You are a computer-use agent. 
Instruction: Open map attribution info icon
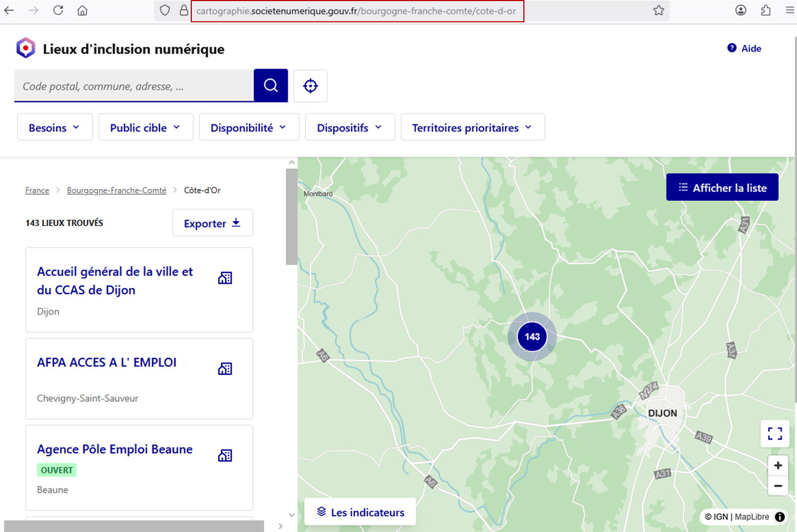click(x=779, y=517)
